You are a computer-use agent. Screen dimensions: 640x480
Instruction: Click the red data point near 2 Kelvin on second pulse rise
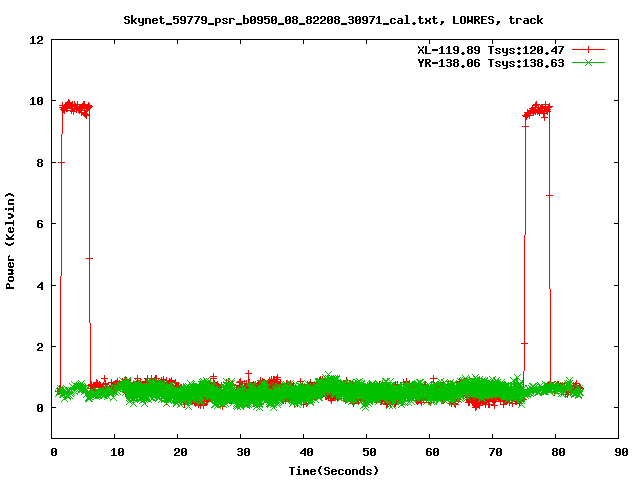tap(524, 344)
